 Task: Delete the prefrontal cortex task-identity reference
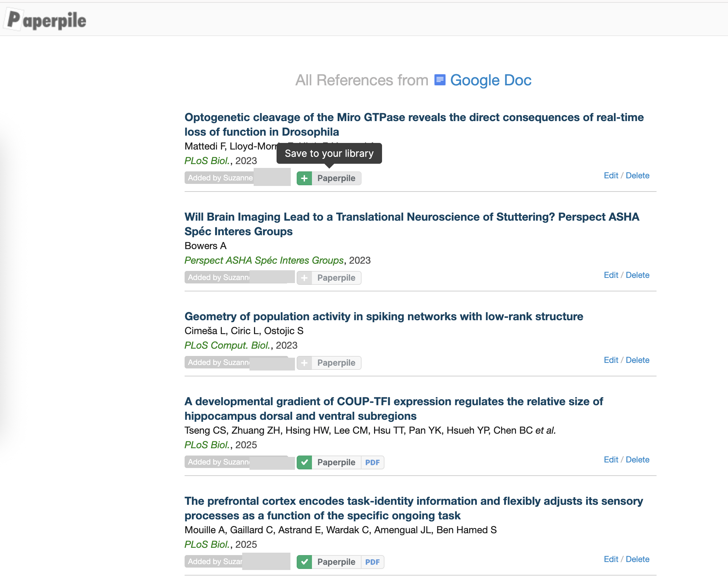pyautogui.click(x=637, y=559)
